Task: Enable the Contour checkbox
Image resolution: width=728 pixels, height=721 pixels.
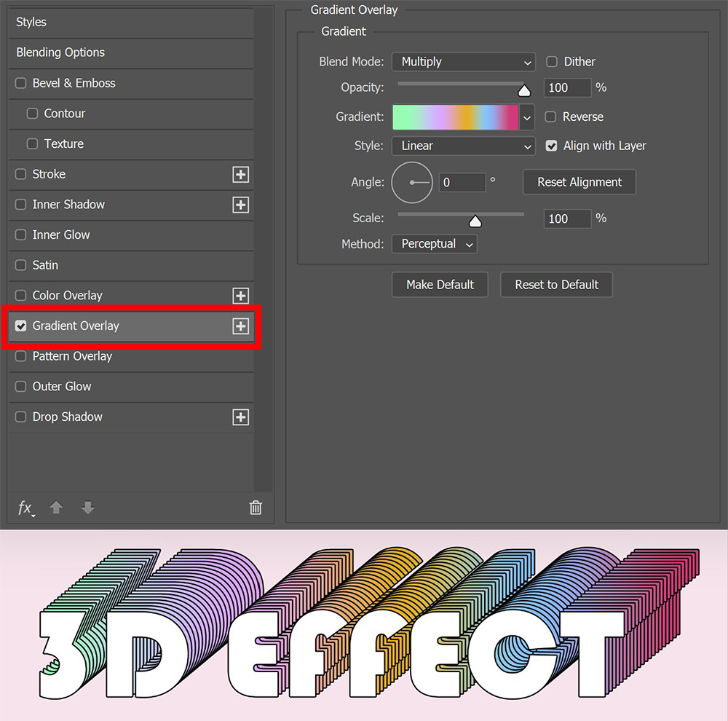Action: pos(32,114)
